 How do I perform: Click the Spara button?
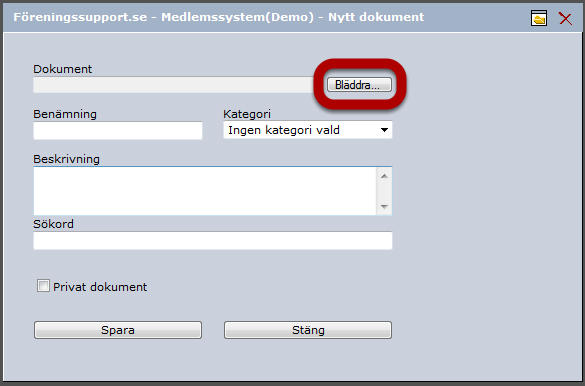click(118, 330)
